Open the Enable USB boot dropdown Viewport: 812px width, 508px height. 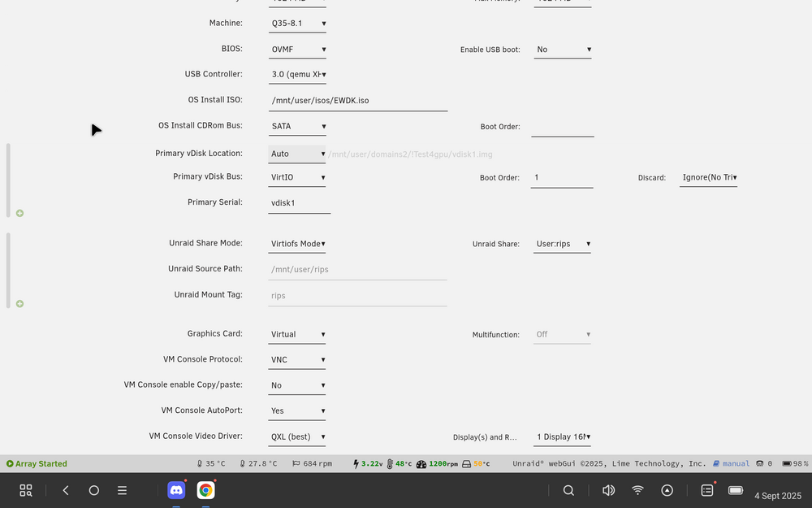click(x=563, y=50)
